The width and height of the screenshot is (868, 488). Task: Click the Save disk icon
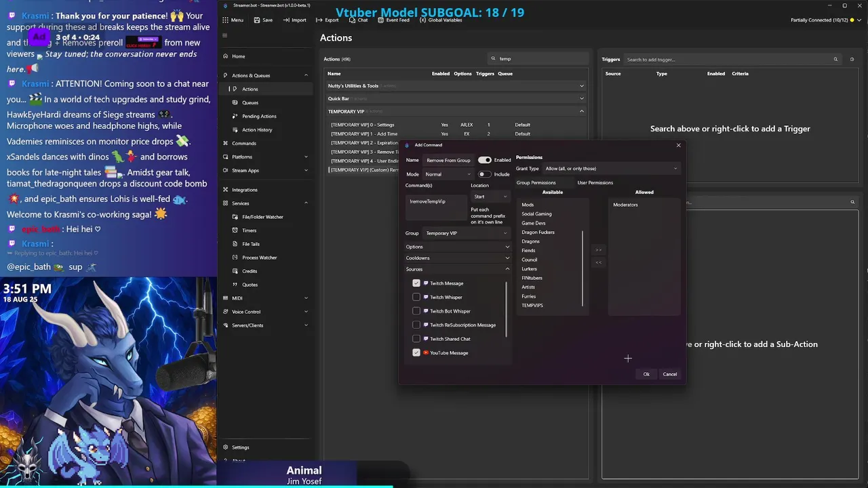point(257,20)
